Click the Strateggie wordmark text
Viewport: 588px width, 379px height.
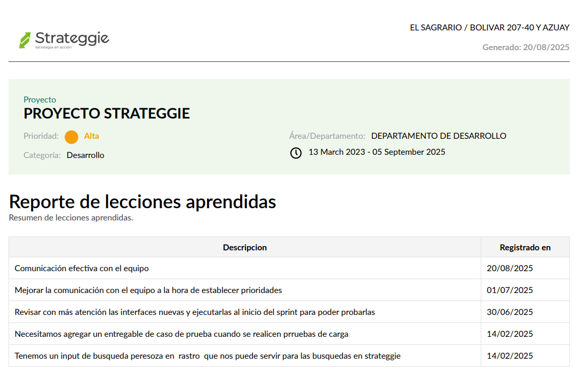[x=71, y=37]
